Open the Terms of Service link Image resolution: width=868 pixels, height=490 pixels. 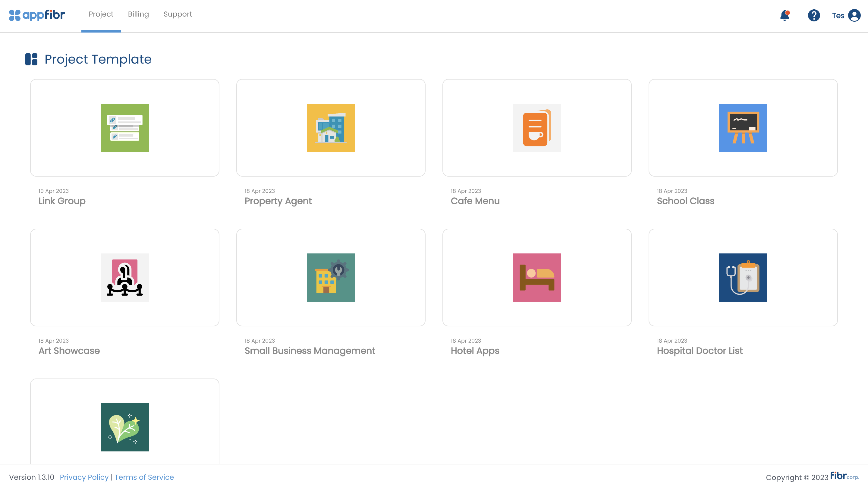pos(144,477)
